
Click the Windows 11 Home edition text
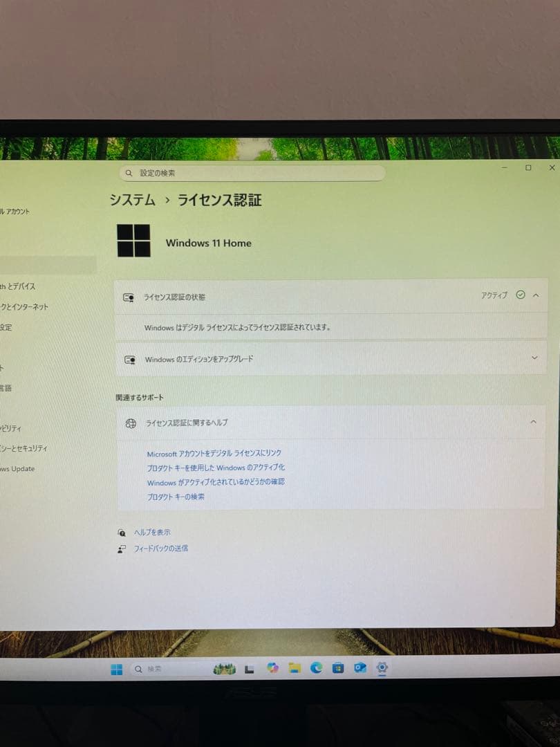tap(209, 243)
